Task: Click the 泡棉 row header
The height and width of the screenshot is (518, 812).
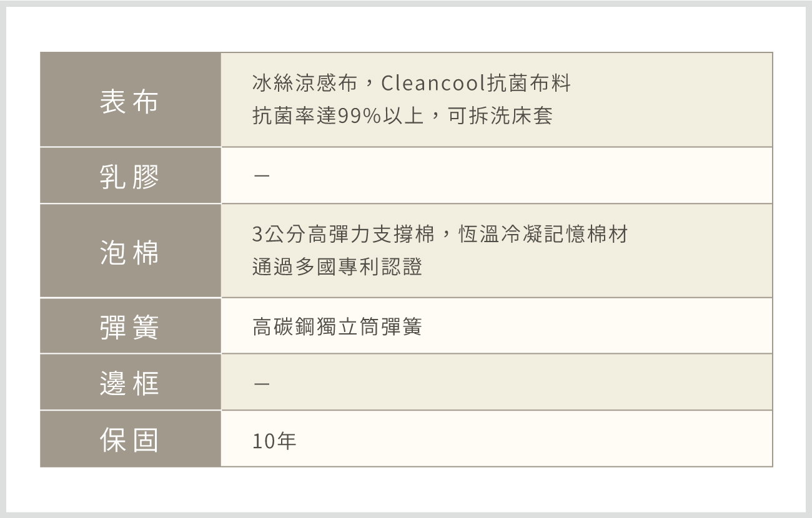Action: pyautogui.click(x=130, y=251)
